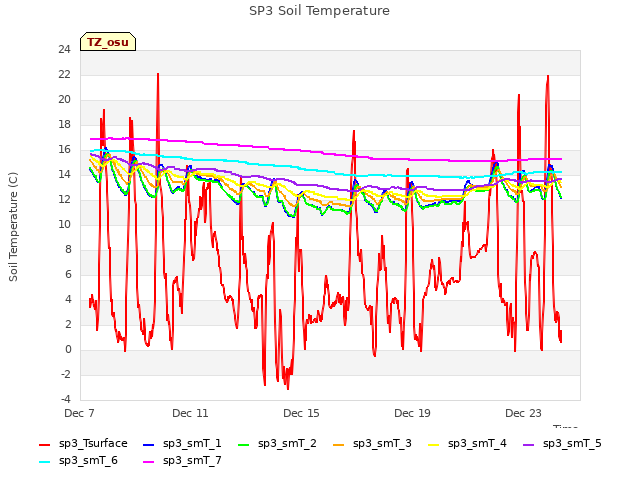Click the TZ_osu annotation tag
This screenshot has width=640, height=480.
[x=108, y=42]
